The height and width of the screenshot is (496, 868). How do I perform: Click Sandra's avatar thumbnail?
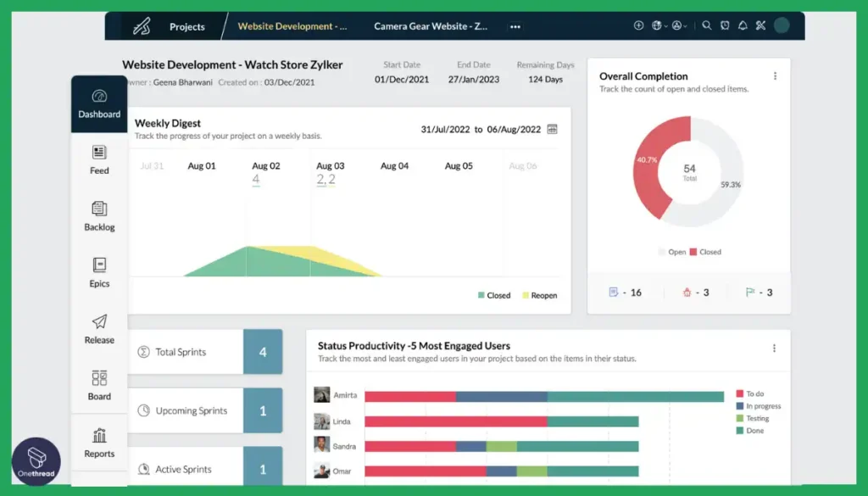pyautogui.click(x=321, y=444)
